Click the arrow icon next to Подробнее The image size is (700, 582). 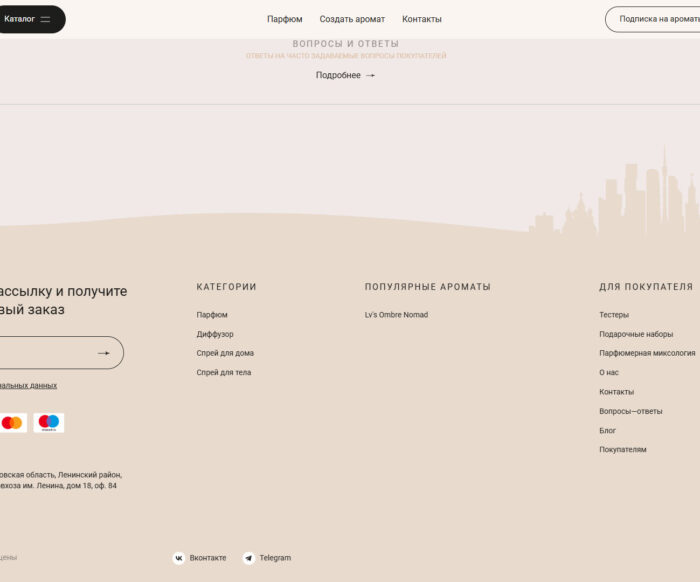click(x=370, y=75)
